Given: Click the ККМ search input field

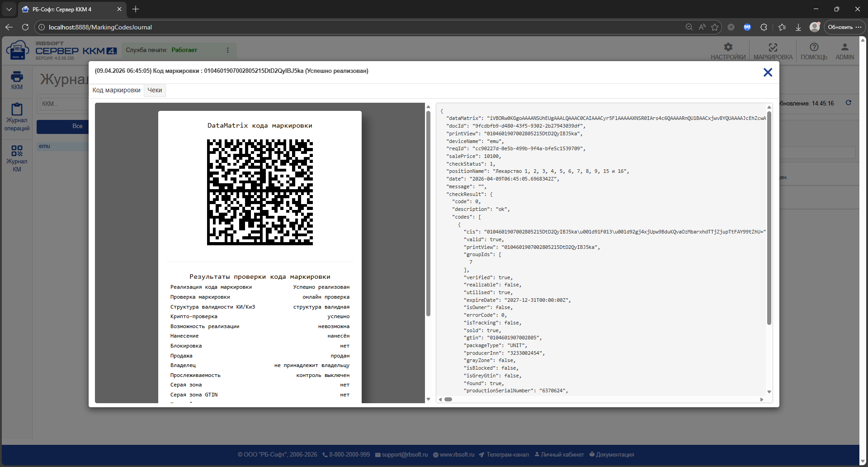Looking at the screenshot, I should click(63, 104).
